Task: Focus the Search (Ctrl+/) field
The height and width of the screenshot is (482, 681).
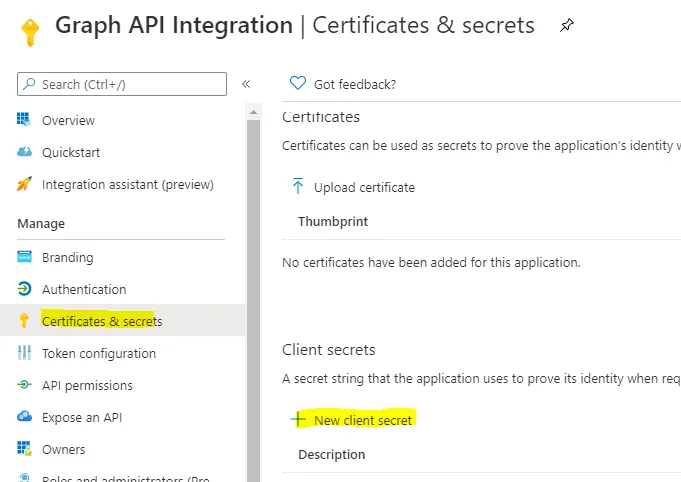Action: click(x=122, y=84)
